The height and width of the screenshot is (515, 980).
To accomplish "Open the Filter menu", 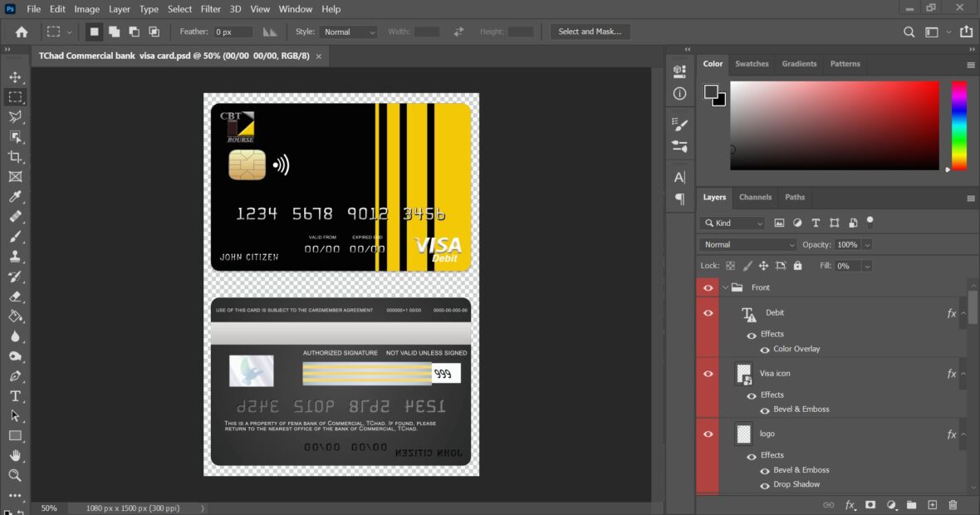I will tap(210, 9).
